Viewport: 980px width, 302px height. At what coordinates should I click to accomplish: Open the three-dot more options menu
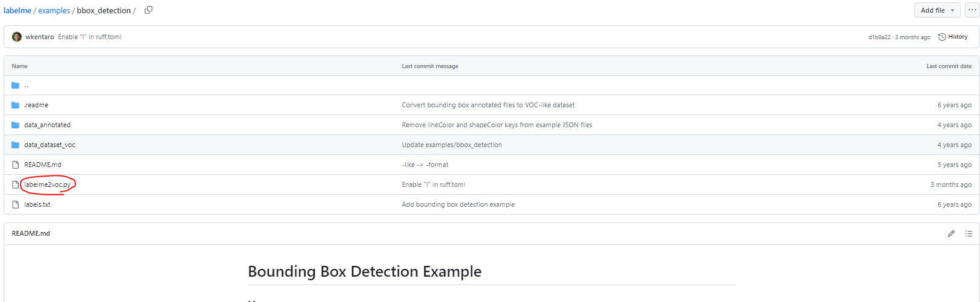972,10
